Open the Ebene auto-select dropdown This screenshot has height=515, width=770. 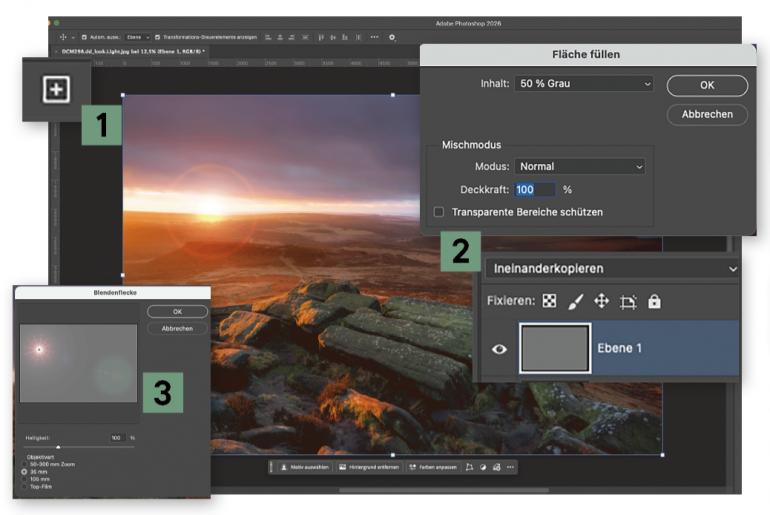(138, 37)
